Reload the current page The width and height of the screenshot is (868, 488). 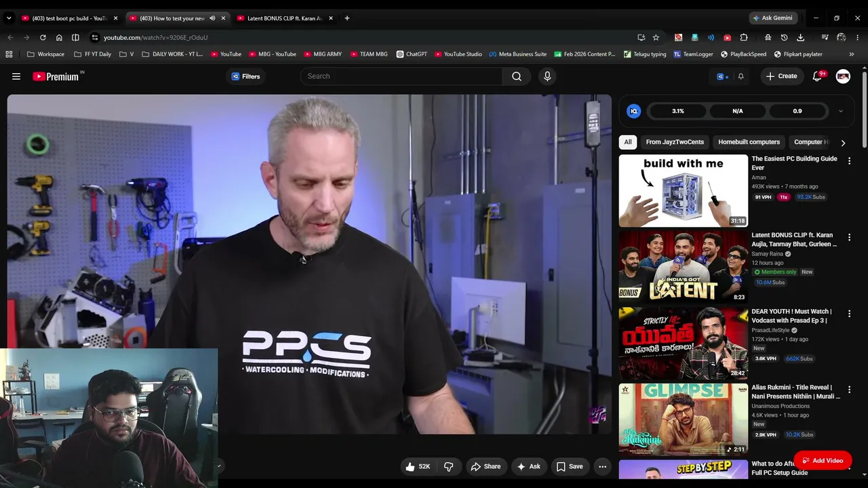tap(43, 37)
